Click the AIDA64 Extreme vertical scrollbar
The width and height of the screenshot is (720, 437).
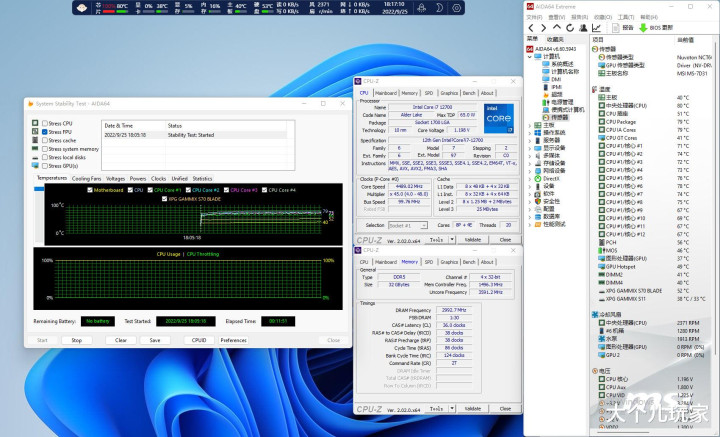[x=715, y=197]
